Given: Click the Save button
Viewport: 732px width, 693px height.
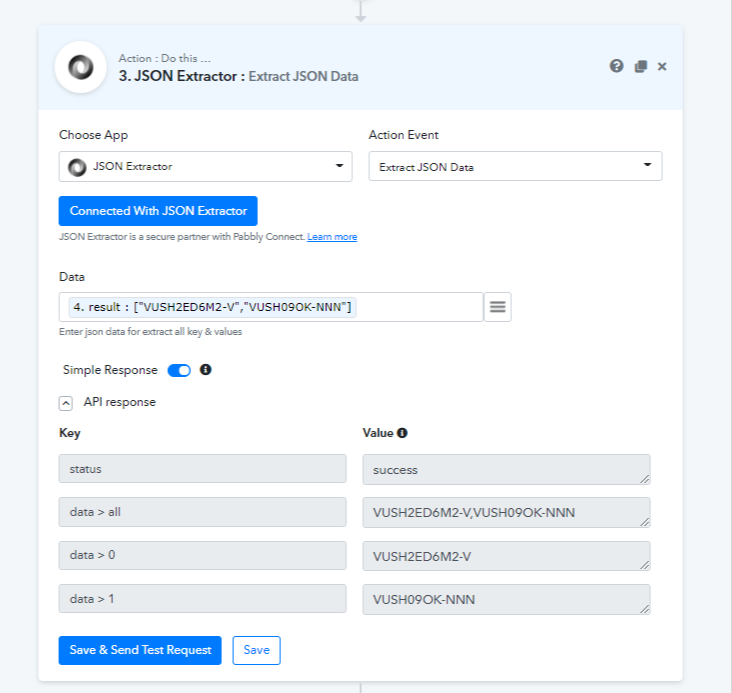Looking at the screenshot, I should tap(256, 650).
